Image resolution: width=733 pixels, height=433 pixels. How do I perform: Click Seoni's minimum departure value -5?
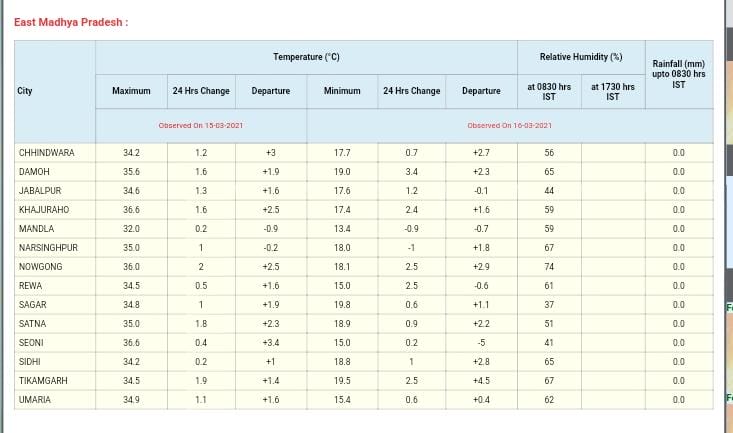pos(481,343)
